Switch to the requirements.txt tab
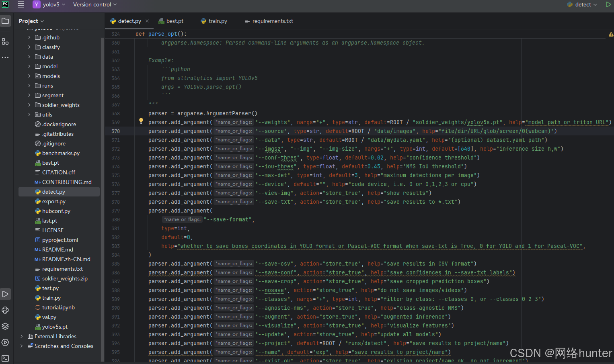Screen dimensions: 614x364 tap(269, 21)
